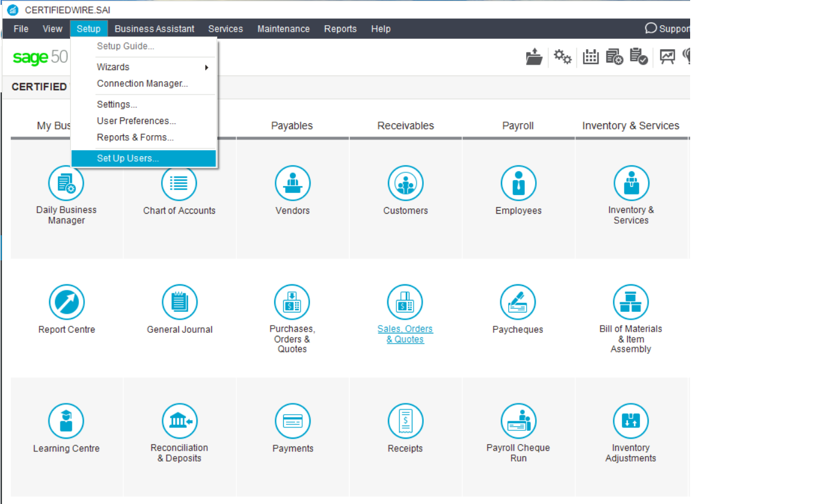Image resolution: width=835 pixels, height=504 pixels.
Task: Select the Payables column heading
Action: tap(292, 126)
